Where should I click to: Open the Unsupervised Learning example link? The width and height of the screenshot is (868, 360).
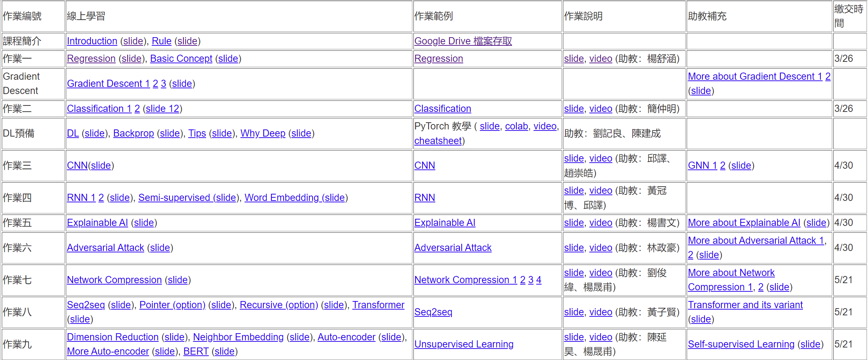(x=464, y=344)
